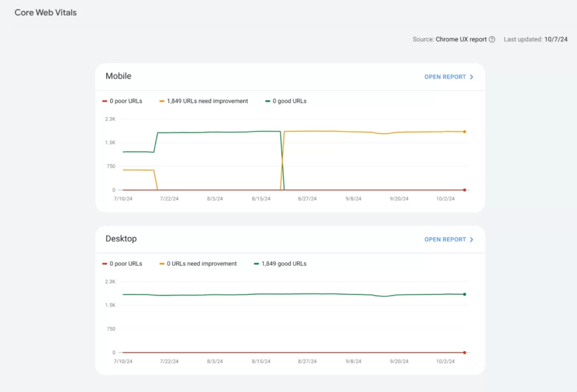Toggle Desktop '0 URLs need improvement' legend

(x=198, y=264)
